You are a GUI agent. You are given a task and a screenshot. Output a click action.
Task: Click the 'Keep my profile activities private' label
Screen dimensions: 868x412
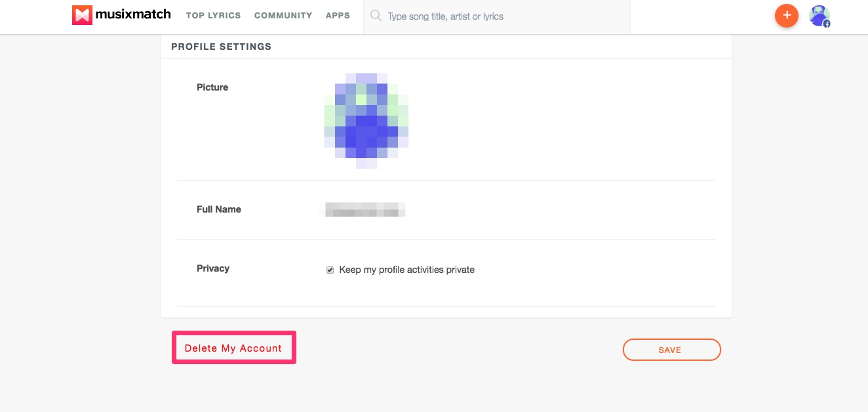pos(406,270)
